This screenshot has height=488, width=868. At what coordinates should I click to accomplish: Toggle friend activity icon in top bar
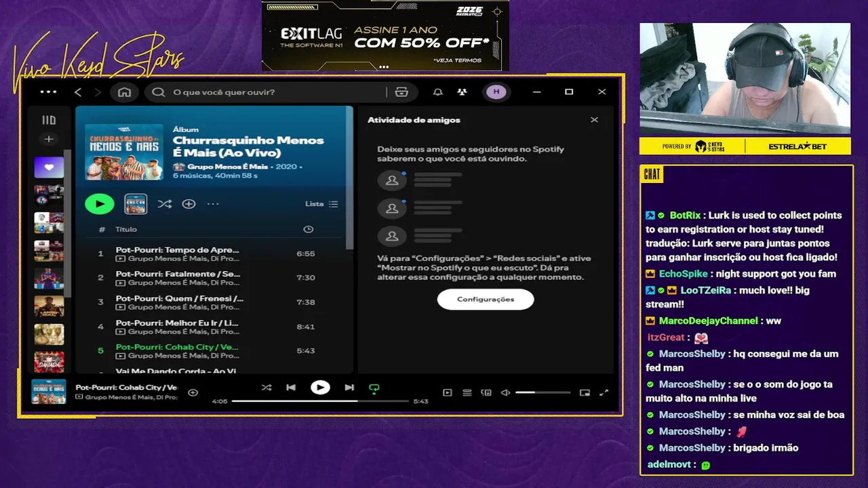(x=462, y=91)
